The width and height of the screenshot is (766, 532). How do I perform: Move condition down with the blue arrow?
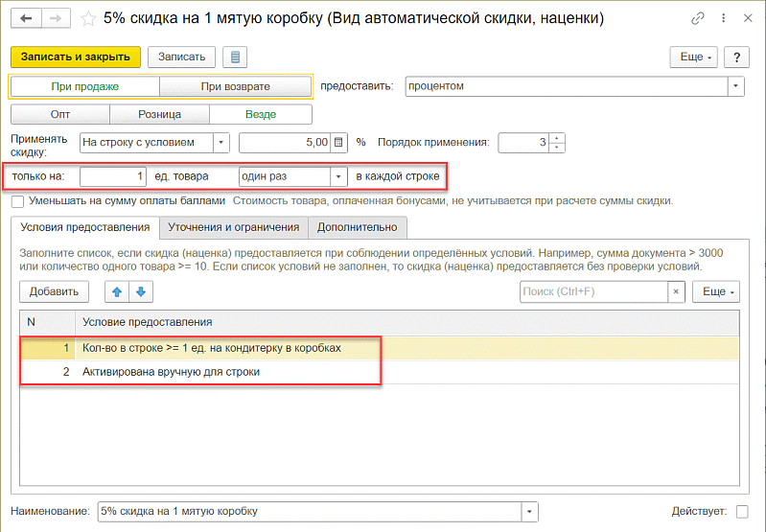tap(141, 291)
